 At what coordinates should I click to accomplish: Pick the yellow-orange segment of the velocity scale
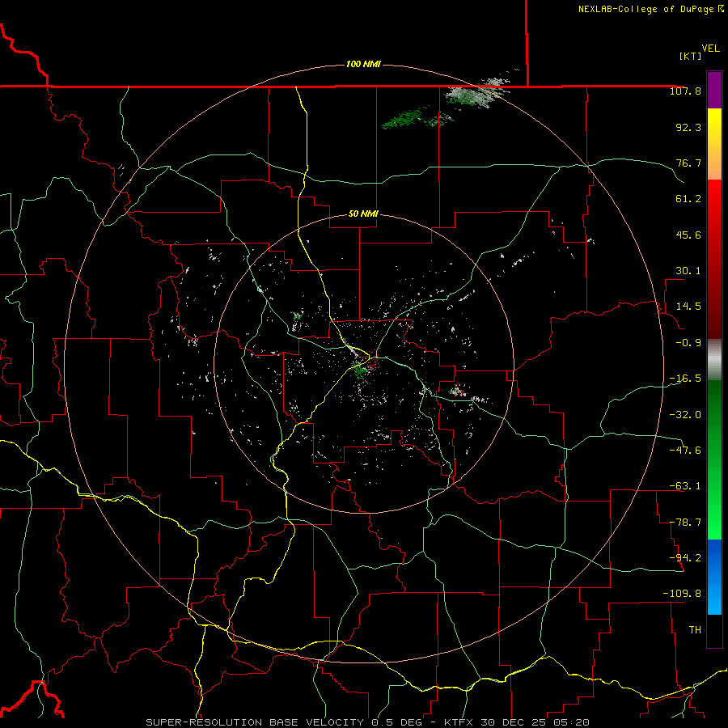[x=714, y=144]
